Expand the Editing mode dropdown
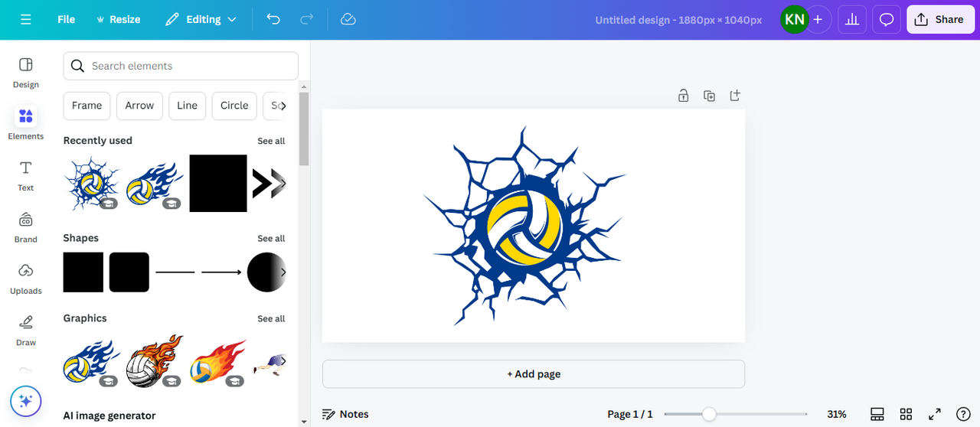This screenshot has height=427, width=980. point(201,19)
